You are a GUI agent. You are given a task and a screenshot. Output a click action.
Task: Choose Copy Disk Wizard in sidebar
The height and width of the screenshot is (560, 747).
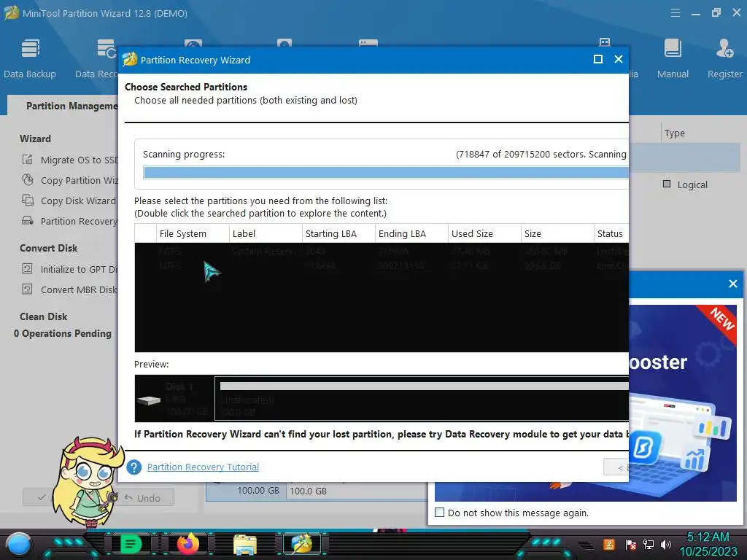pyautogui.click(x=78, y=201)
